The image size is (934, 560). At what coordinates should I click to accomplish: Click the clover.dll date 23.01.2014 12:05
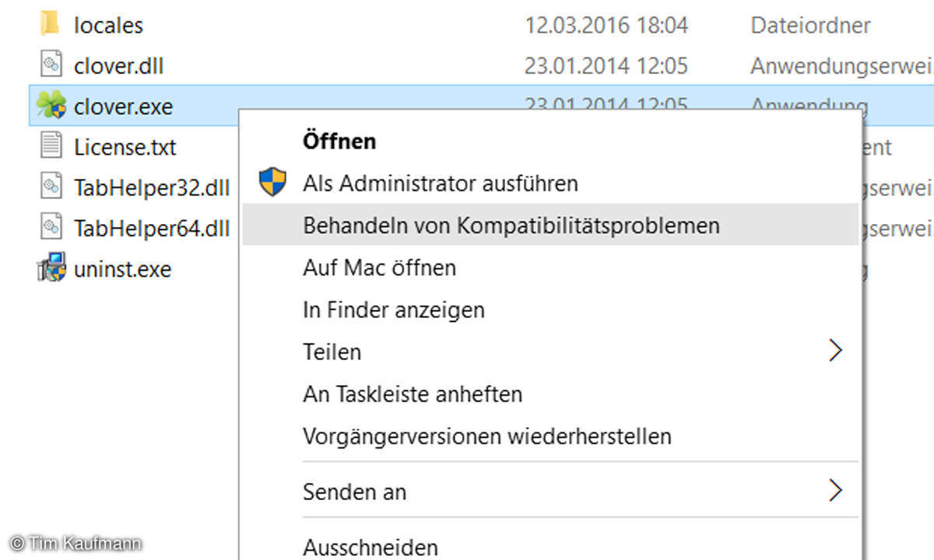coord(606,65)
